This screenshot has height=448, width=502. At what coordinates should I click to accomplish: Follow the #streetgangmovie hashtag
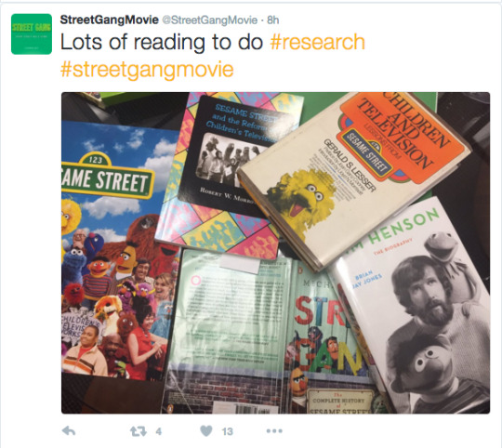tap(147, 70)
